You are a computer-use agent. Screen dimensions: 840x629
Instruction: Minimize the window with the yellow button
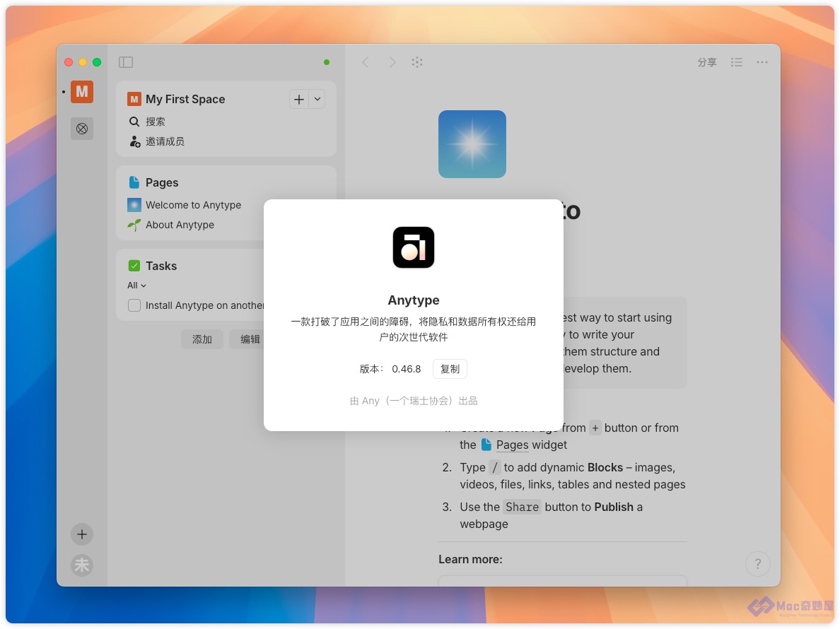(x=83, y=62)
